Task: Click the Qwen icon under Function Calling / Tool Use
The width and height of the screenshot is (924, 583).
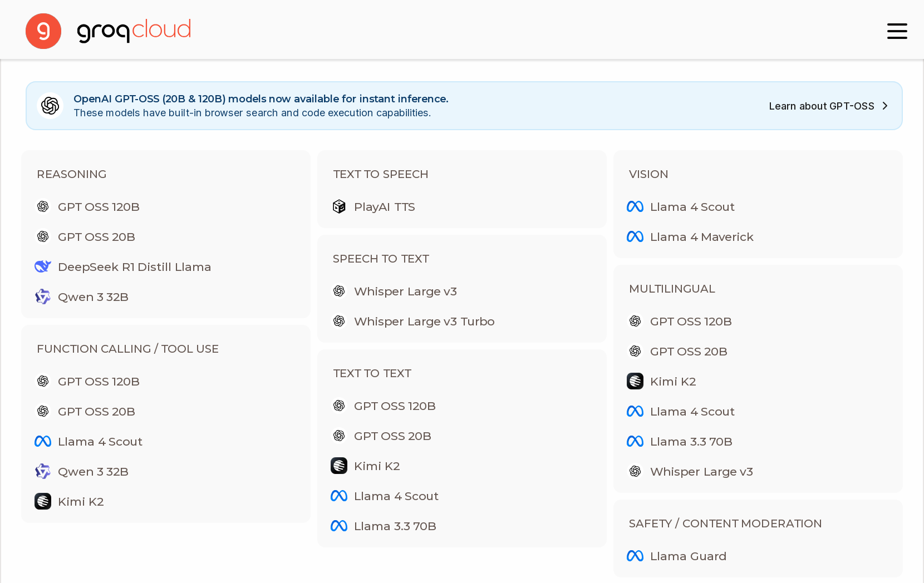Action: tap(43, 472)
